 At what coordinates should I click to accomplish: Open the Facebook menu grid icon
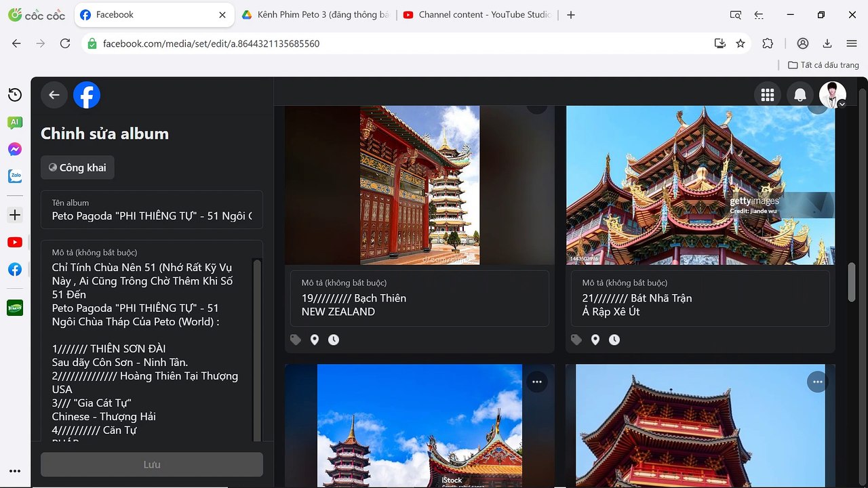click(768, 95)
